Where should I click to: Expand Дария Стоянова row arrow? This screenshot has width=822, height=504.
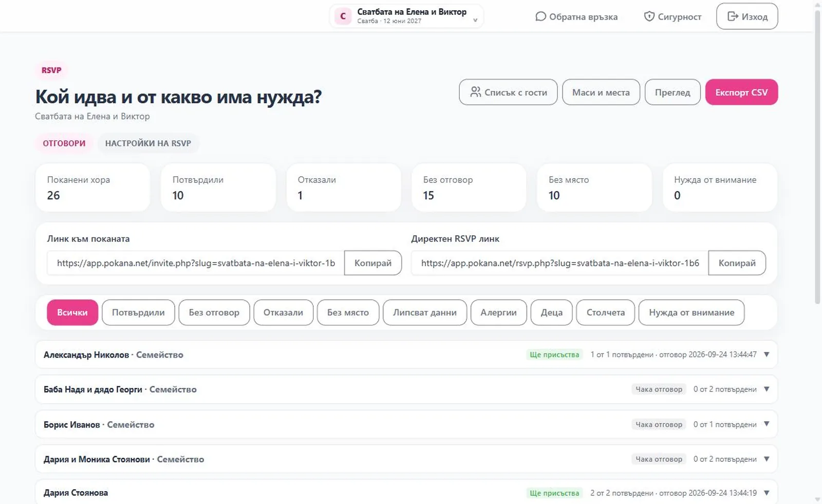point(767,493)
